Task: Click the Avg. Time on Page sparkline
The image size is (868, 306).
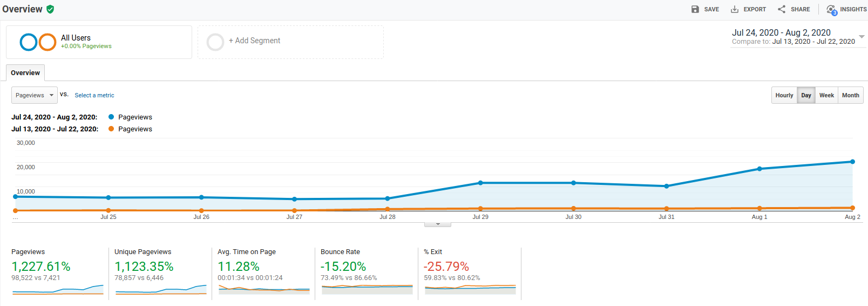Action: click(264, 289)
